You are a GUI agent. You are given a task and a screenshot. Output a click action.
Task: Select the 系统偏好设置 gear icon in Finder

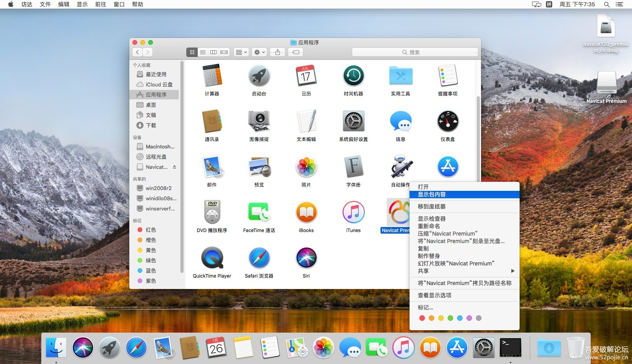354,121
